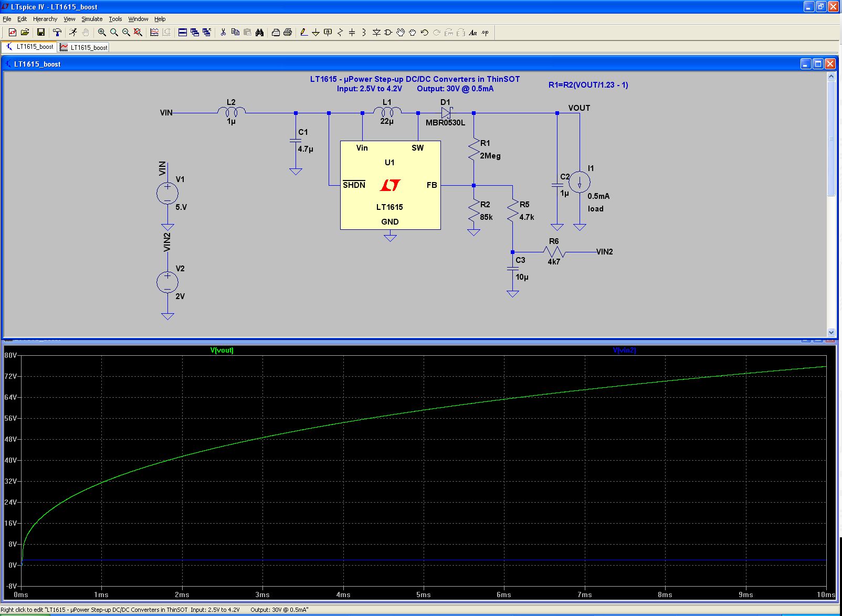Viewport: 842px width, 616px height.
Task: Click the R1=R2(VOUT/1.23 - 1) formula text
Action: pos(588,85)
